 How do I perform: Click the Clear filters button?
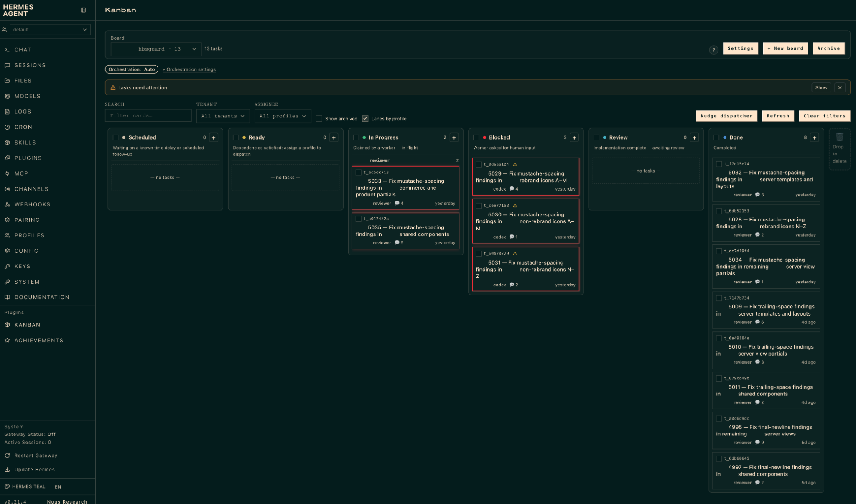pyautogui.click(x=824, y=116)
